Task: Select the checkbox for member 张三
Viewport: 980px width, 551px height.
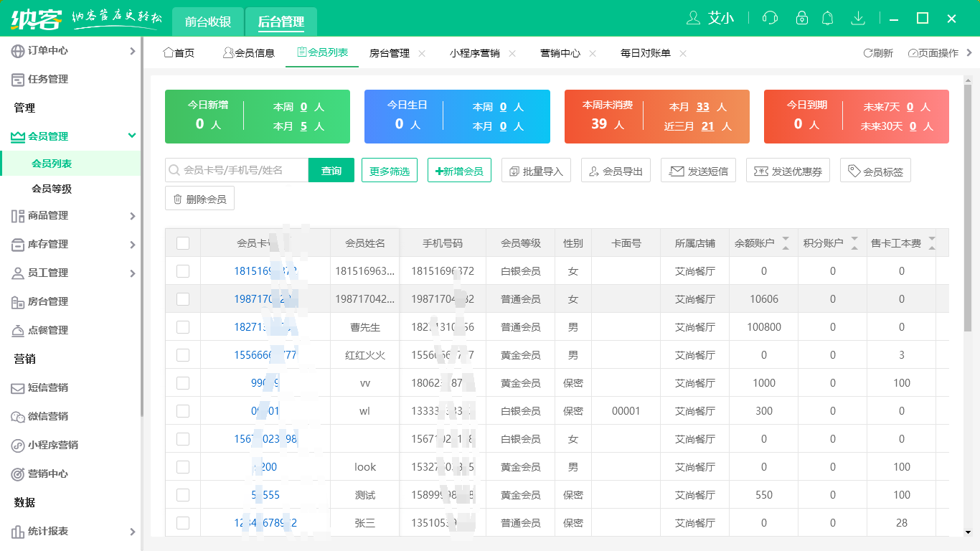Action: [183, 523]
